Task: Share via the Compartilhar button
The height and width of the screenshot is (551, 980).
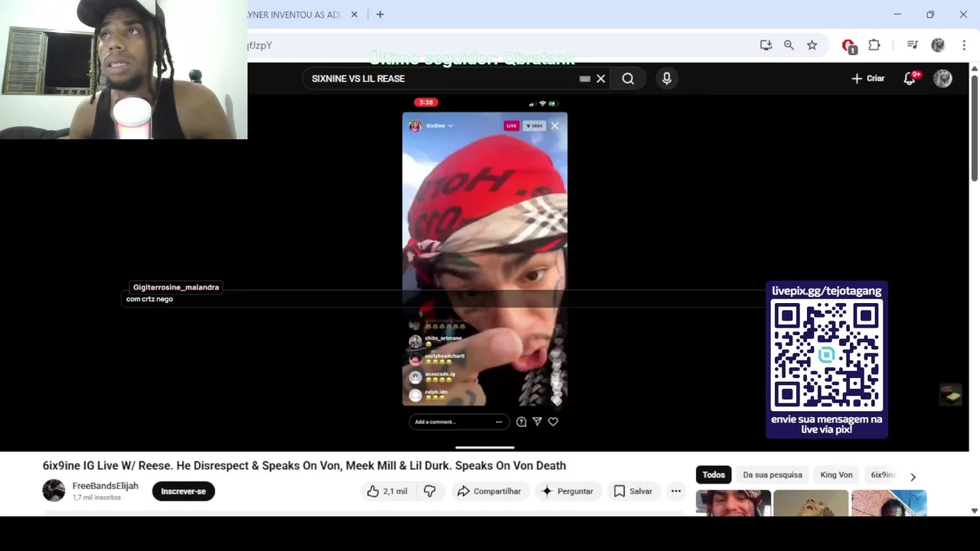Action: (x=488, y=491)
